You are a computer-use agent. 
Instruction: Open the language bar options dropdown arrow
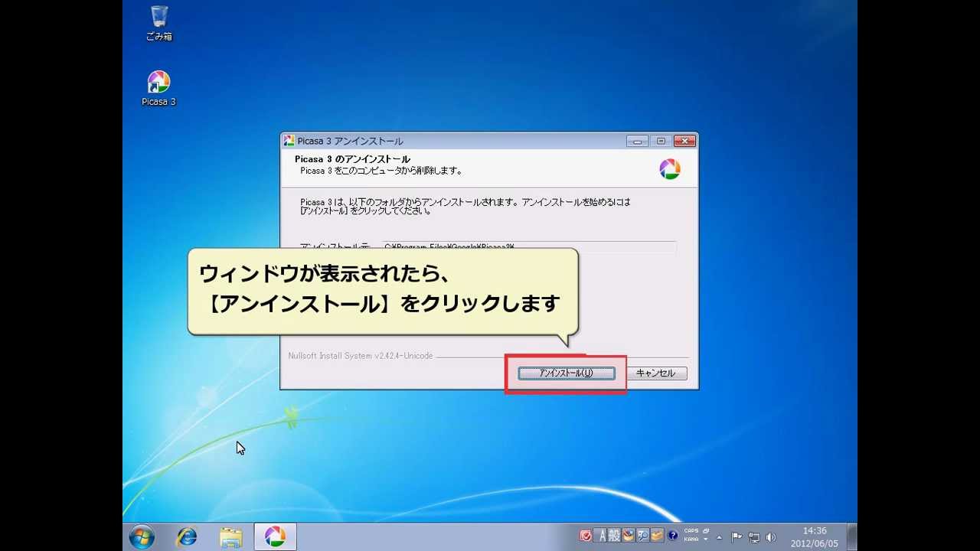coord(706,540)
